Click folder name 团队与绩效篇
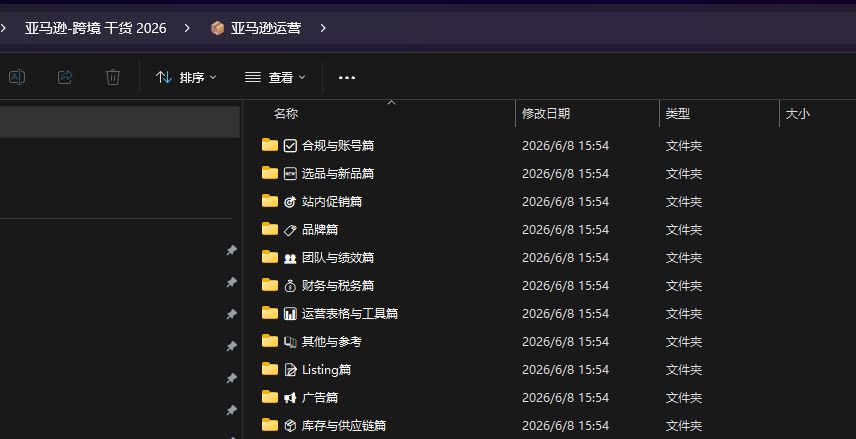This screenshot has height=439, width=856. (x=337, y=257)
